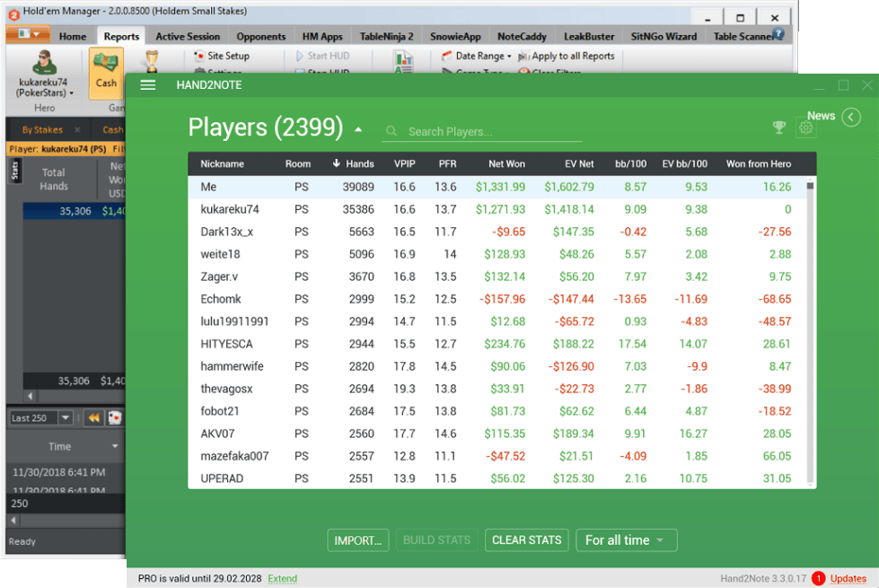The width and height of the screenshot is (879, 588).
Task: Open the Date Range dropdown in Hold'em Manager
Action: coord(483,56)
